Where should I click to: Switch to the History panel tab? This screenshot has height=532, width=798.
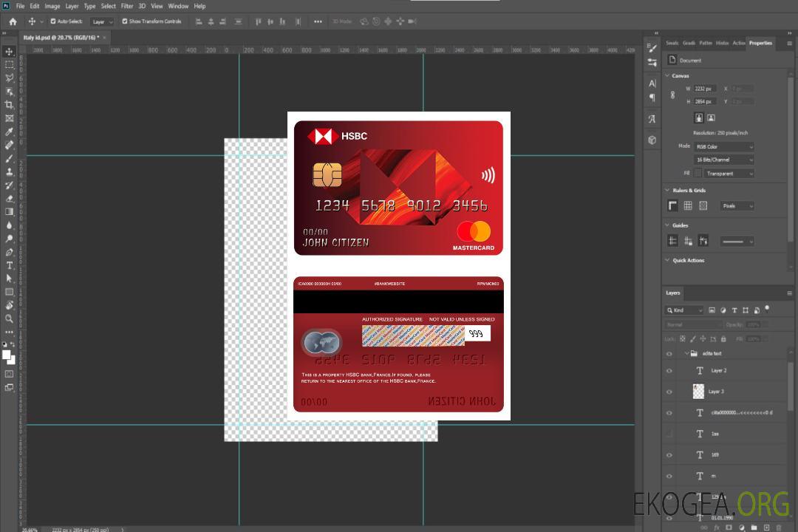722,44
